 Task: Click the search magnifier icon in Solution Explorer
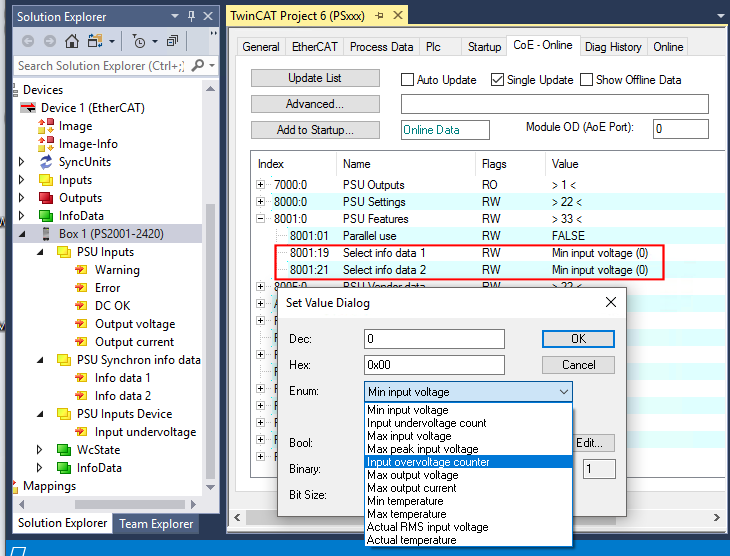coord(198,65)
